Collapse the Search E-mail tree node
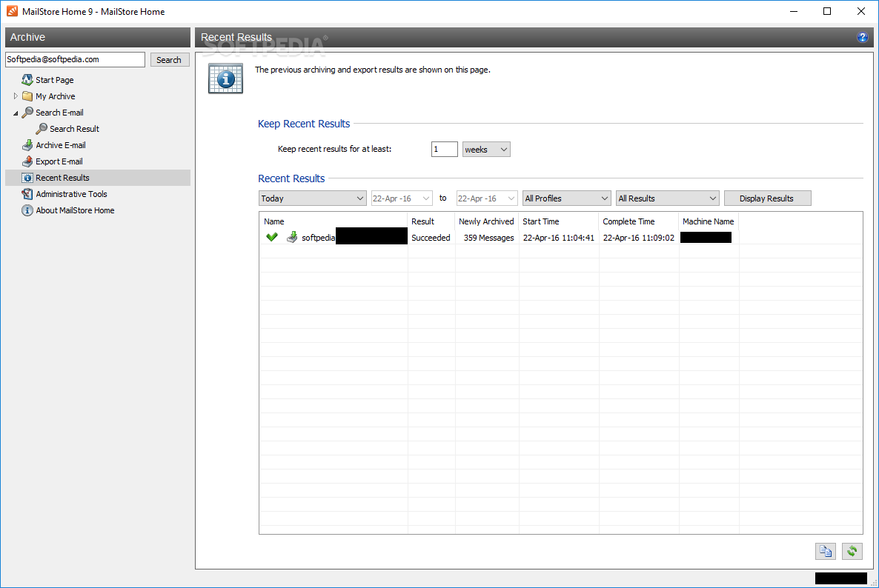Image resolution: width=879 pixels, height=588 pixels. [15, 113]
